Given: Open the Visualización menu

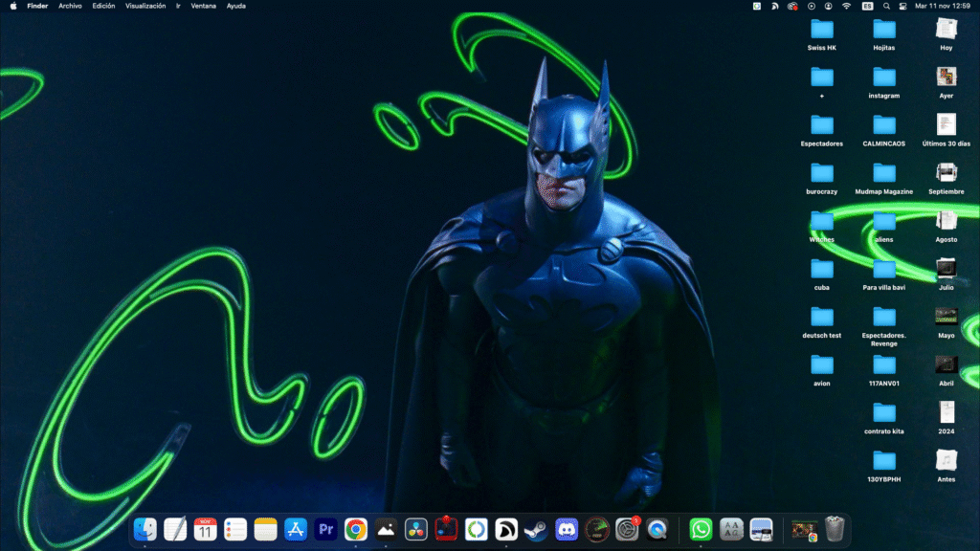Looking at the screenshot, I should click(145, 6).
